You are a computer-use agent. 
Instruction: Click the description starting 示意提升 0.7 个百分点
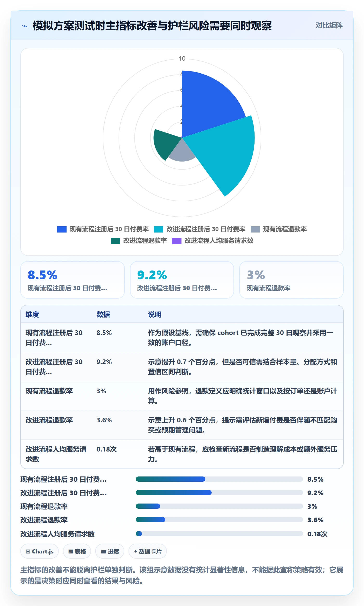click(242, 367)
